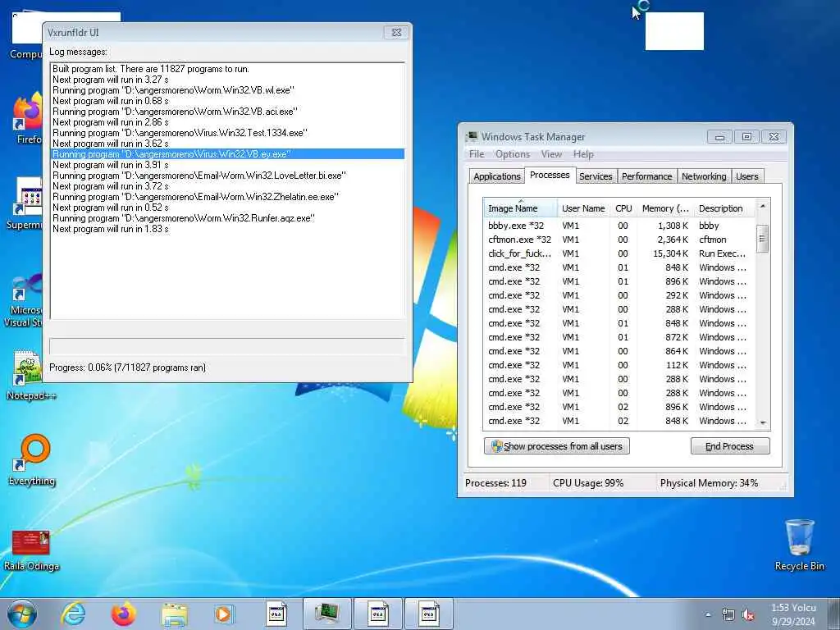Viewport: 840px width, 630px height.
Task: Open the Help menu in Task Manager
Action: [583, 154]
